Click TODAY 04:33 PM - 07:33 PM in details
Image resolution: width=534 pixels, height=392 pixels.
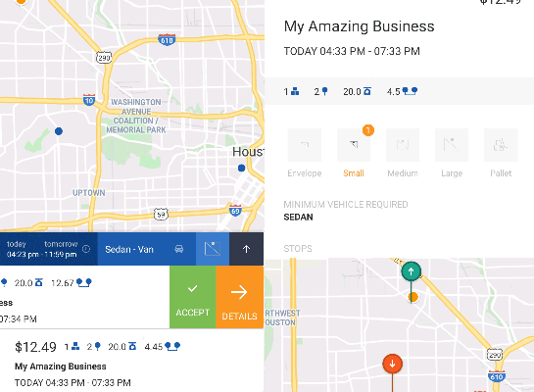352,51
